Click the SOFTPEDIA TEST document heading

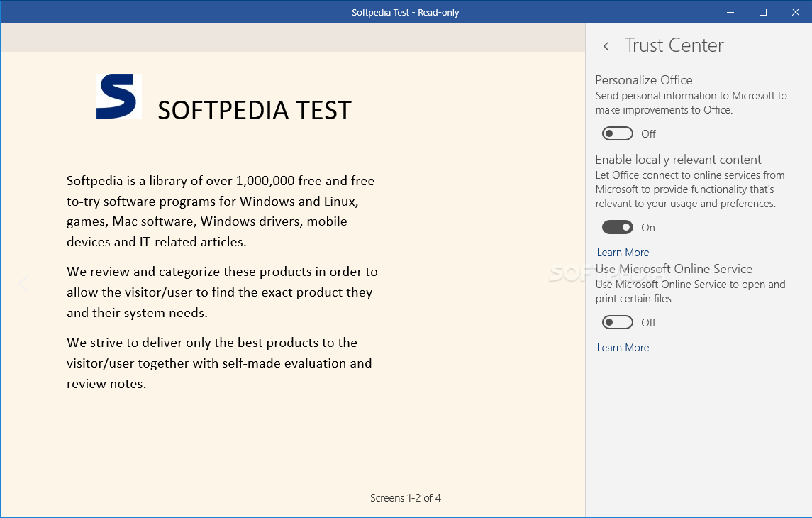tap(255, 111)
